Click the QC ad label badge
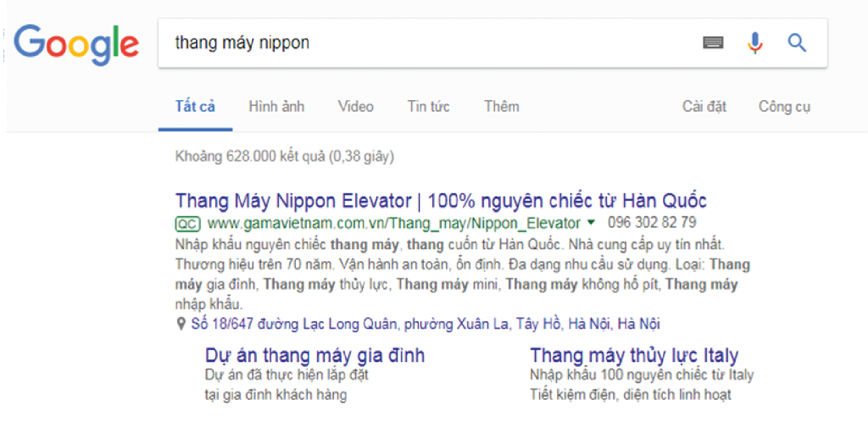 187,224
